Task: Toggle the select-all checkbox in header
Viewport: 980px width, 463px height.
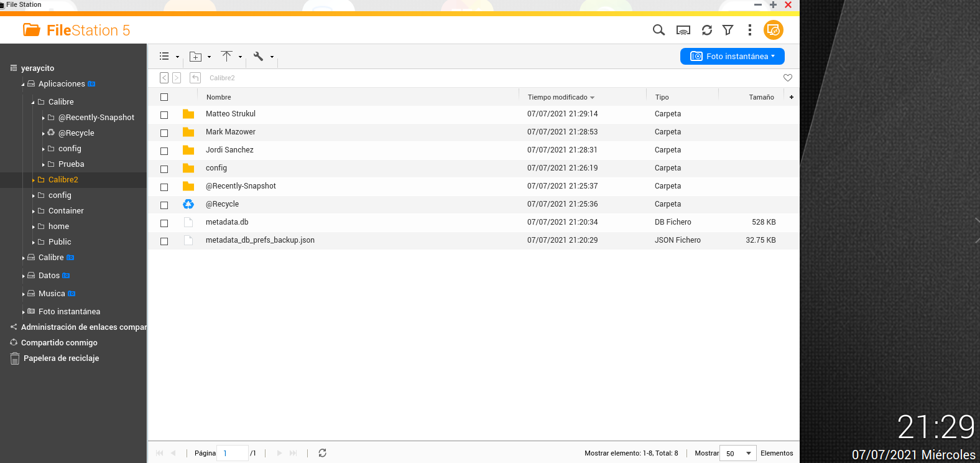Action: (x=164, y=97)
